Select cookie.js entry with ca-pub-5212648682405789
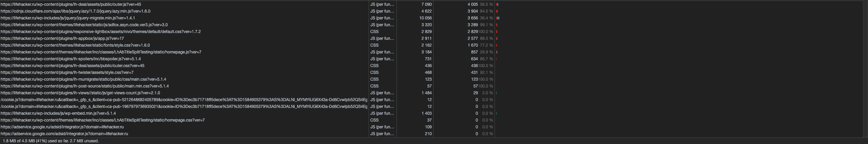 click(x=184, y=100)
